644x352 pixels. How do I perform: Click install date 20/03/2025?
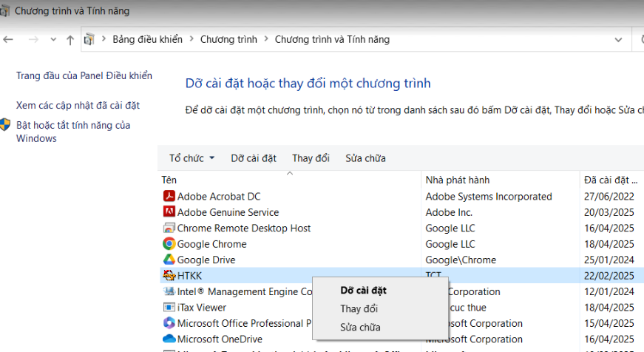click(609, 212)
